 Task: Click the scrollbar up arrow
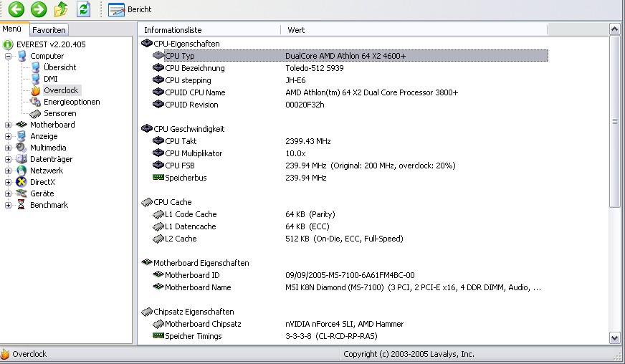pyautogui.click(x=615, y=29)
